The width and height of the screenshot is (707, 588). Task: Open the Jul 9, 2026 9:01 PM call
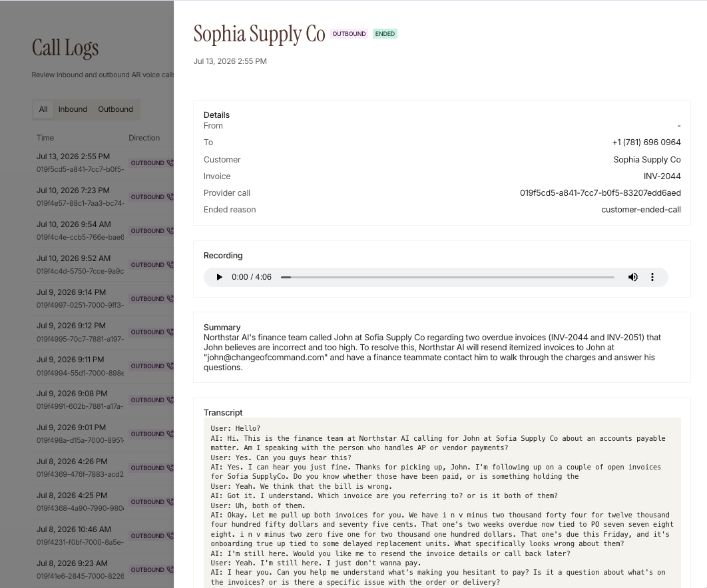(103, 434)
